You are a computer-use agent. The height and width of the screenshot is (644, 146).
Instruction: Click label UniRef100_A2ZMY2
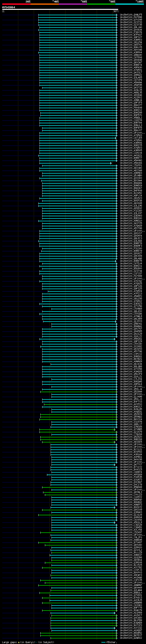pyautogui.click(x=131, y=98)
